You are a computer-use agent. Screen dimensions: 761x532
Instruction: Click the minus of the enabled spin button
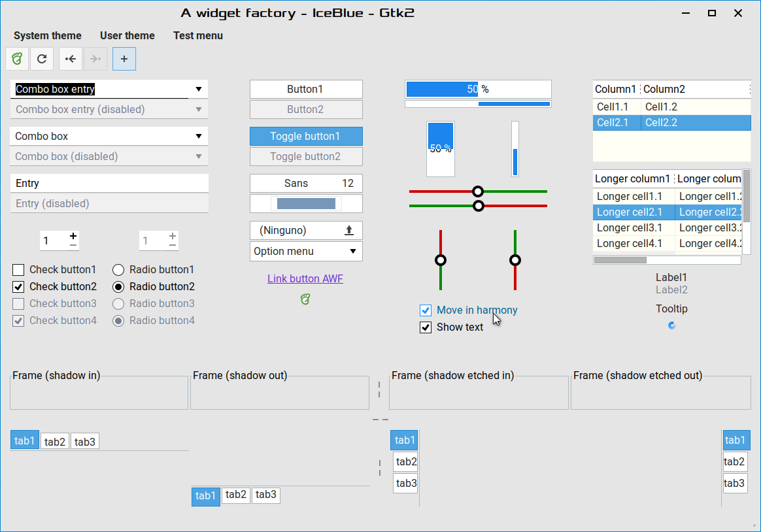[73, 245]
